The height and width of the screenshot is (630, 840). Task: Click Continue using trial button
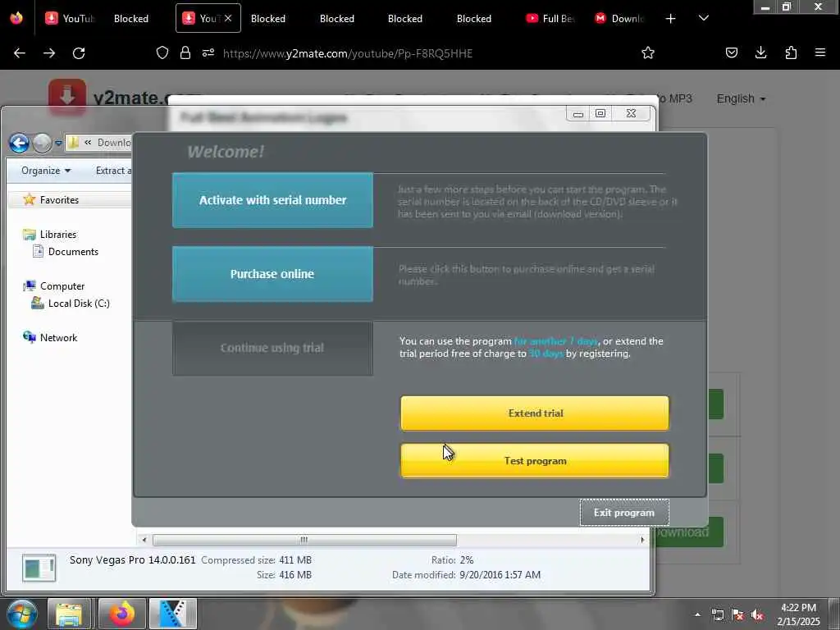[x=272, y=348]
